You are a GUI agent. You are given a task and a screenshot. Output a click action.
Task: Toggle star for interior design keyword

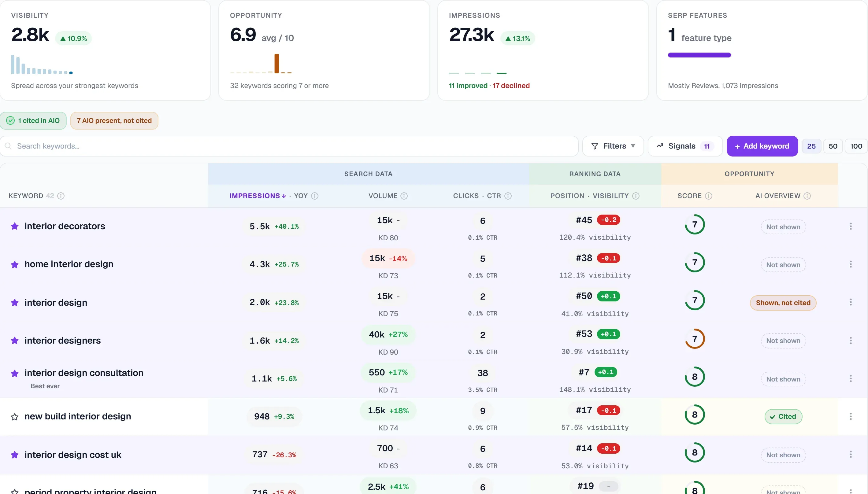coord(15,303)
